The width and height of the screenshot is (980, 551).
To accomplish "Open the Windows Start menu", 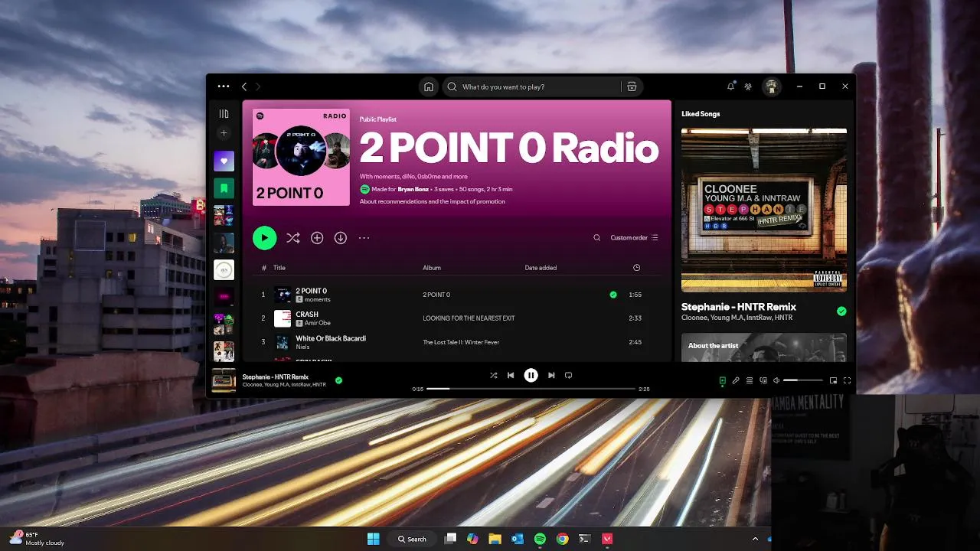I will tap(373, 539).
